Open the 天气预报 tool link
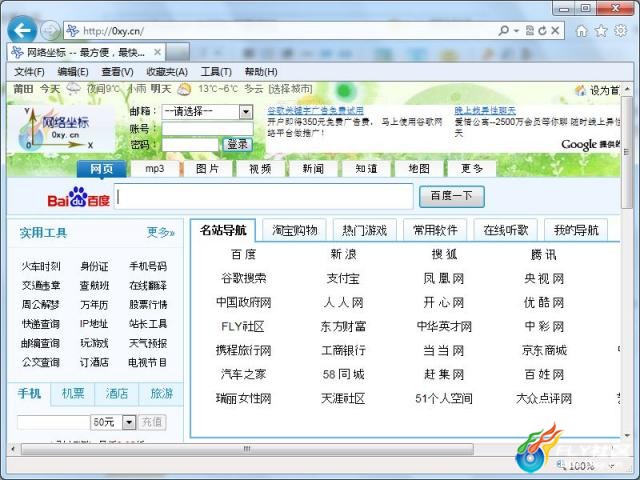The image size is (640, 480). [x=148, y=343]
